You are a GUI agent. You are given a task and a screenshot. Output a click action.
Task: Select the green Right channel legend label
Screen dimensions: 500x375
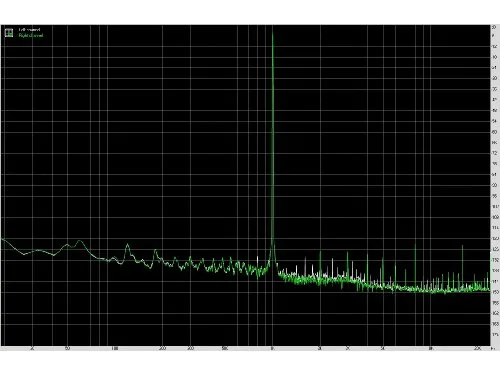click(x=31, y=35)
